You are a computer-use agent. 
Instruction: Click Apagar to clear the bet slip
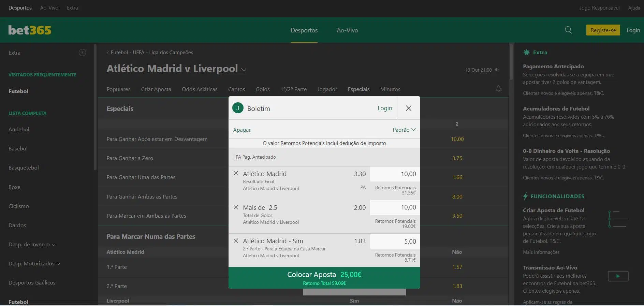point(242,130)
